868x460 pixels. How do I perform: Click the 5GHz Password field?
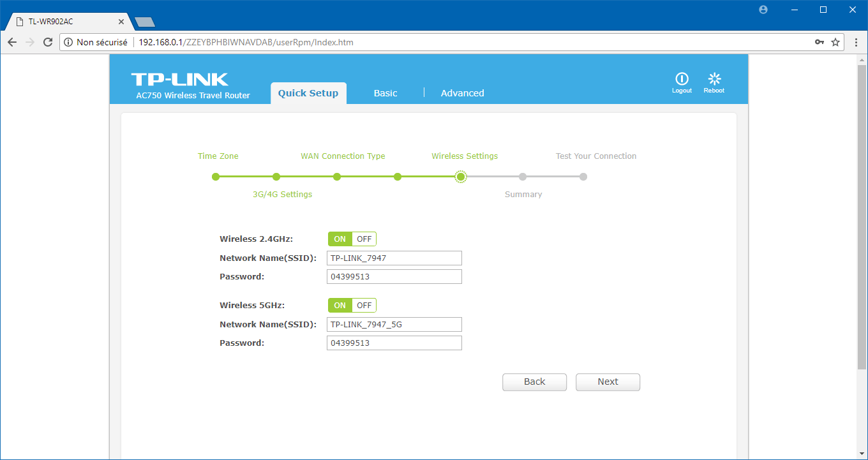pyautogui.click(x=394, y=343)
